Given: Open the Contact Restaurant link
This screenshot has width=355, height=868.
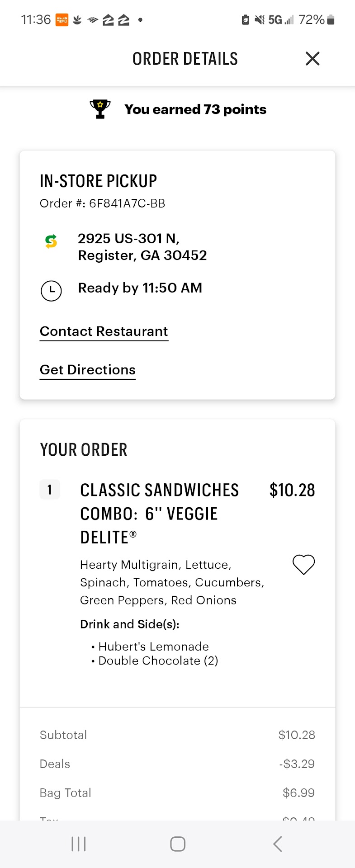Looking at the screenshot, I should tap(104, 331).
